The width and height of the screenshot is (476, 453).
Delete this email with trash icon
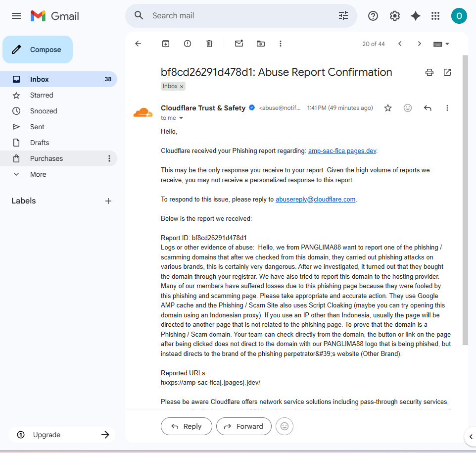pyautogui.click(x=209, y=44)
